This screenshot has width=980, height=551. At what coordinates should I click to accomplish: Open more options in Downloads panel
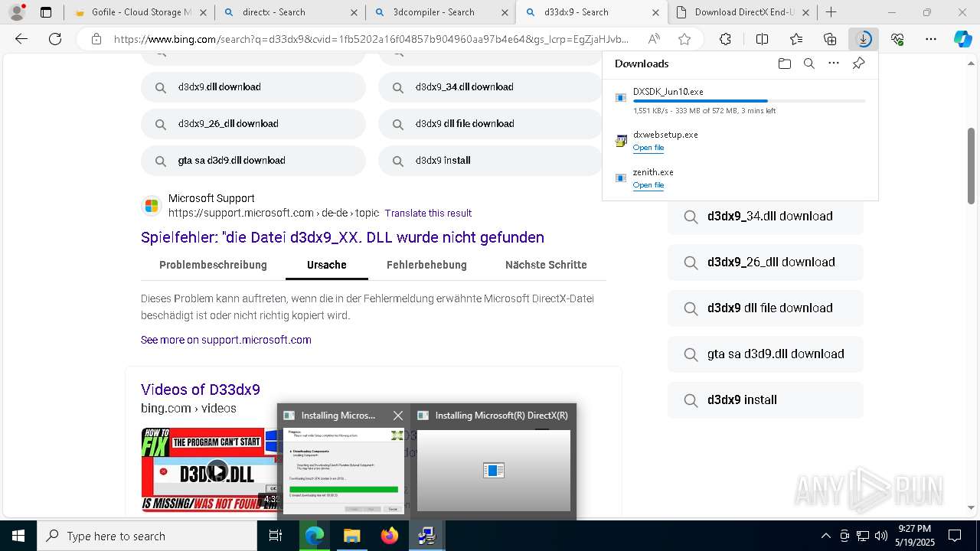(x=834, y=64)
